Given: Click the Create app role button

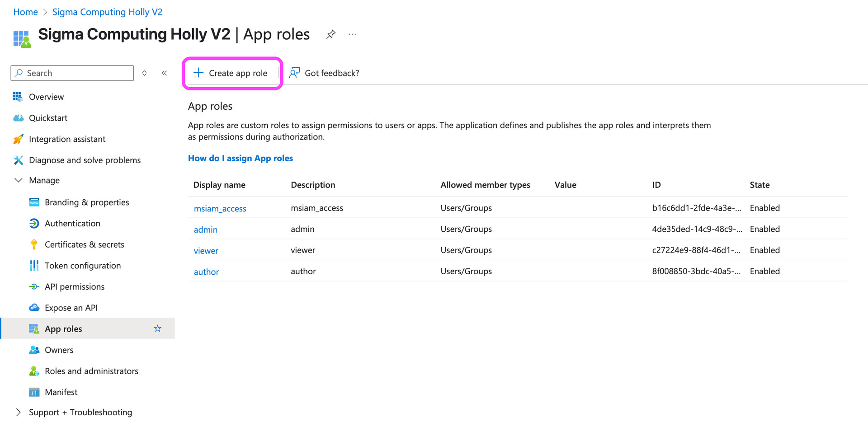Looking at the screenshot, I should 231,73.
